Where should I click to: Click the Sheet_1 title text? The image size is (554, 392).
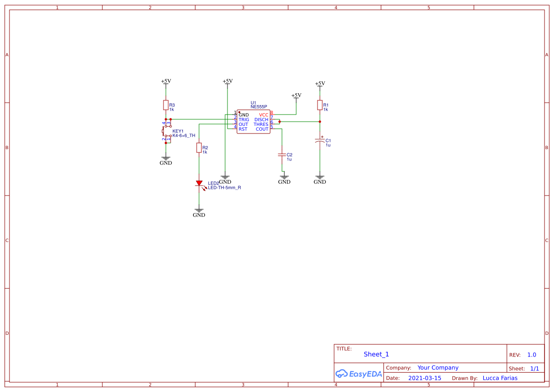376,354
